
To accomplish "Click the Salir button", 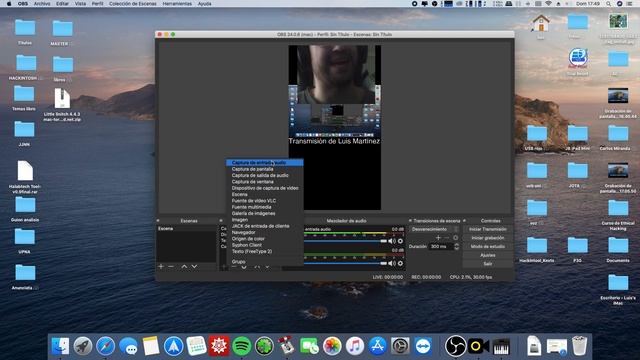I will (488, 264).
